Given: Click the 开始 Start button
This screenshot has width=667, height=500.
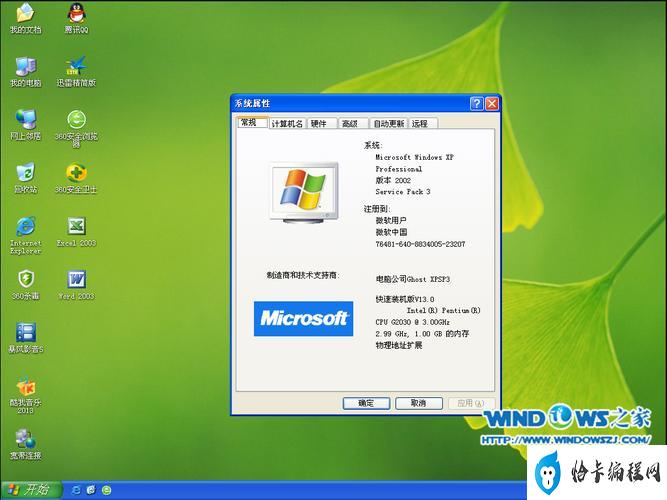Looking at the screenshot, I should (31, 490).
